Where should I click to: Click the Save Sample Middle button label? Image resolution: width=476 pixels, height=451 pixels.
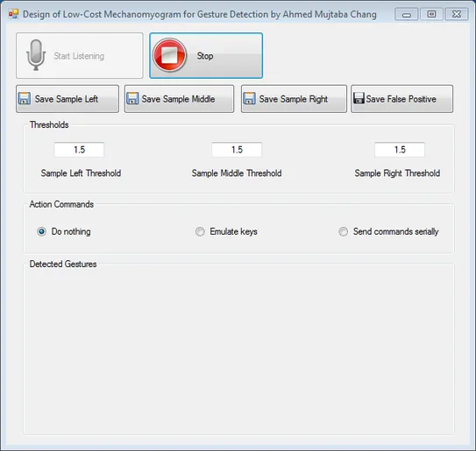point(178,99)
